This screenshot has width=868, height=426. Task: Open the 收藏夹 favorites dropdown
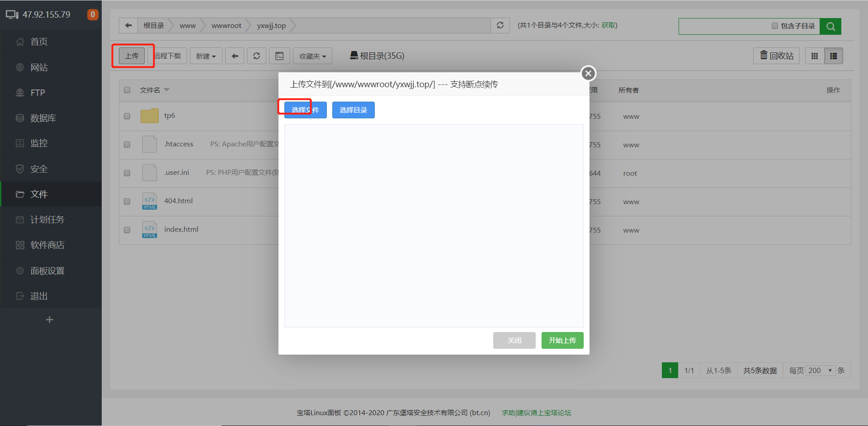pyautogui.click(x=312, y=56)
